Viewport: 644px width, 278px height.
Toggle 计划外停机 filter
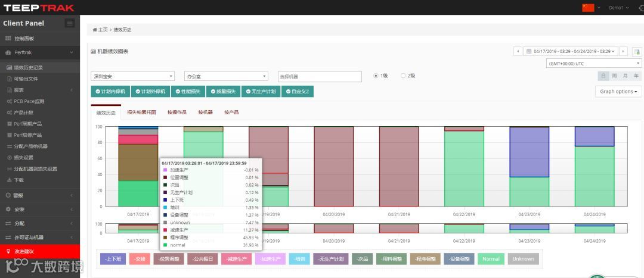pos(150,92)
